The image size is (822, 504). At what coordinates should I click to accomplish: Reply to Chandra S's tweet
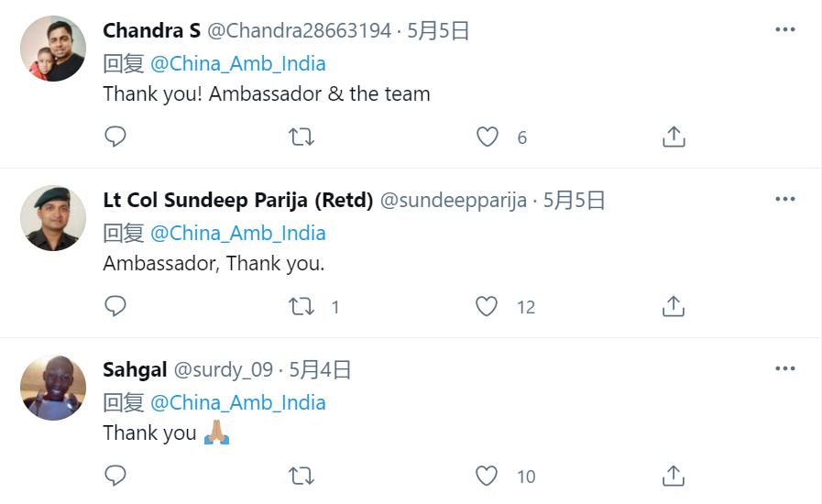(x=115, y=137)
